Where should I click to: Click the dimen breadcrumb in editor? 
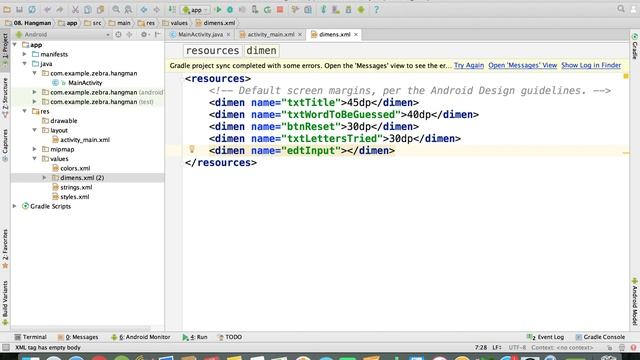261,51
